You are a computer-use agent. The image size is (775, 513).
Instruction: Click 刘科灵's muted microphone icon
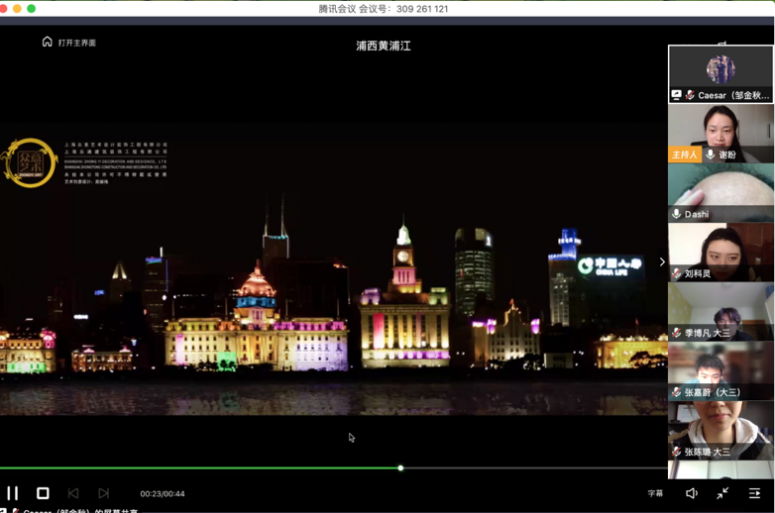pyautogui.click(x=677, y=273)
